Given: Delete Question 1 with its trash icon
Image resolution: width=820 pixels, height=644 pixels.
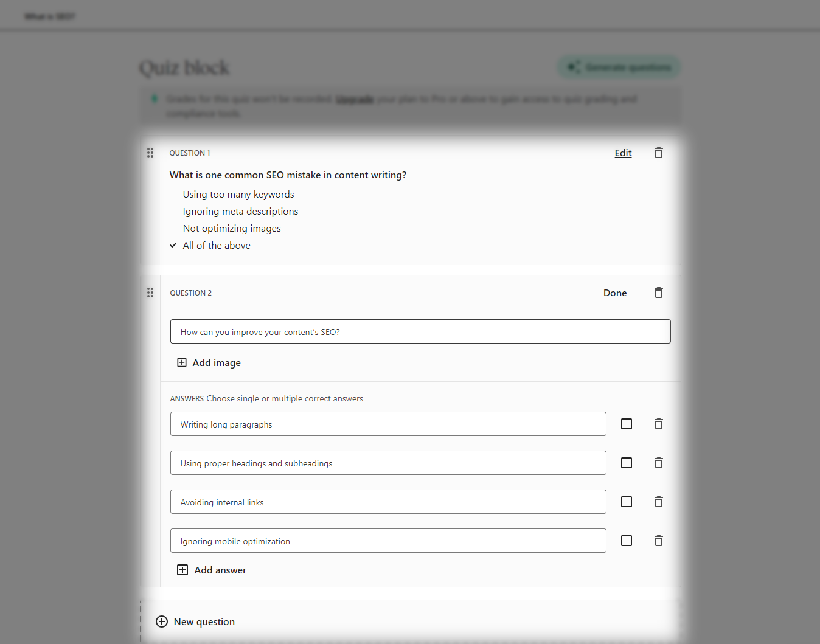Looking at the screenshot, I should (x=659, y=153).
